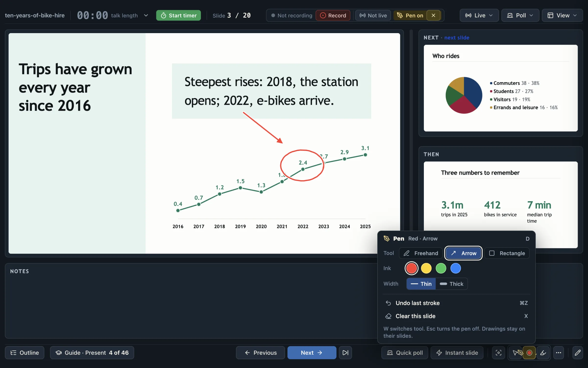Click the pencil edit icon at bottom right

[578, 353]
